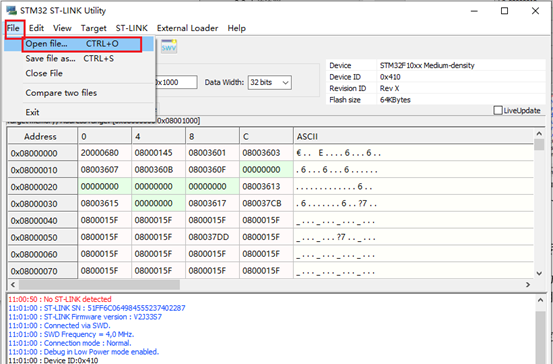The image size is (553, 364).
Task: Click the memory table scroll down arrow
Action: pos(539,273)
